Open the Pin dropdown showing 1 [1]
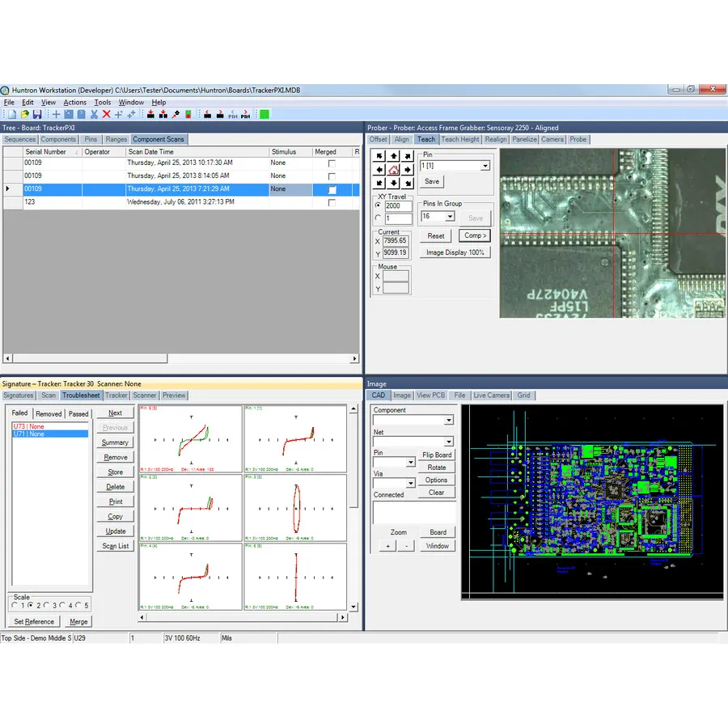 pyautogui.click(x=485, y=166)
